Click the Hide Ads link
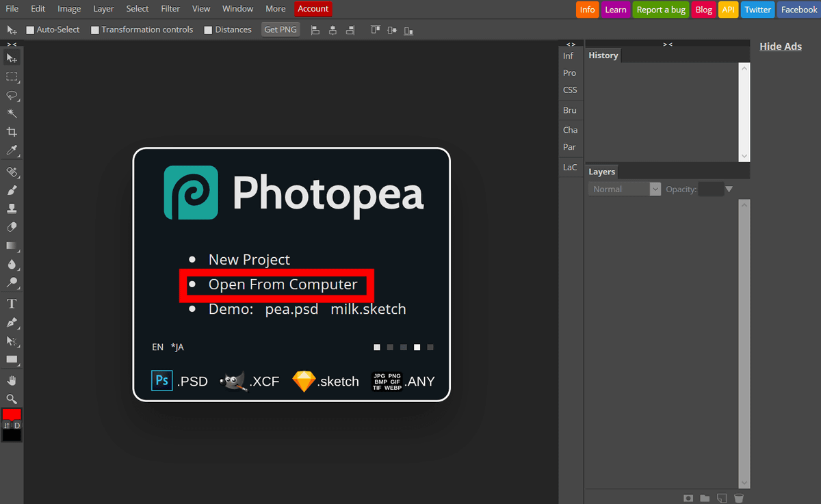Image resolution: width=821 pixels, height=504 pixels. [x=781, y=47]
